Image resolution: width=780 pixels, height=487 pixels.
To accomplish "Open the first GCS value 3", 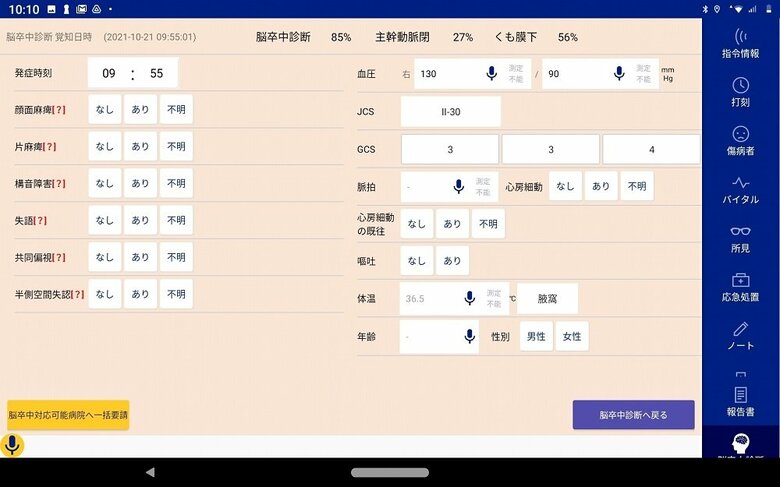I will 450,149.
